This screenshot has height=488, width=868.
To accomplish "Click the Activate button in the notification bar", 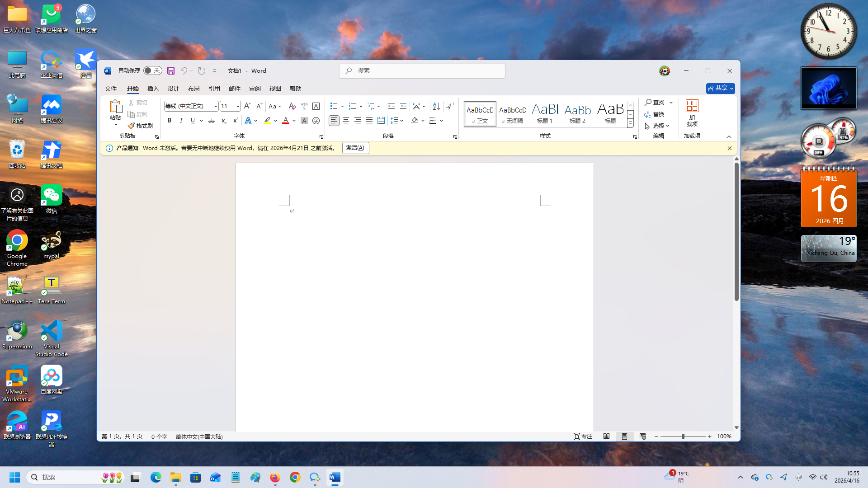I will pyautogui.click(x=355, y=148).
